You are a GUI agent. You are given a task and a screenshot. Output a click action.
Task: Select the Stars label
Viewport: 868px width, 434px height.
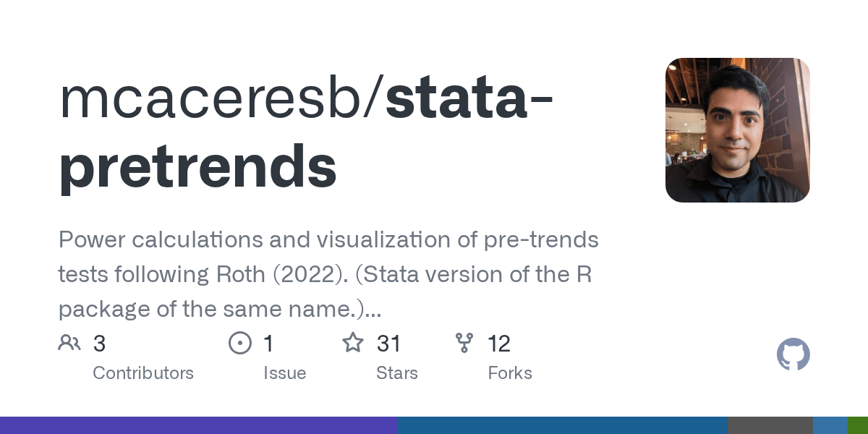pos(396,373)
